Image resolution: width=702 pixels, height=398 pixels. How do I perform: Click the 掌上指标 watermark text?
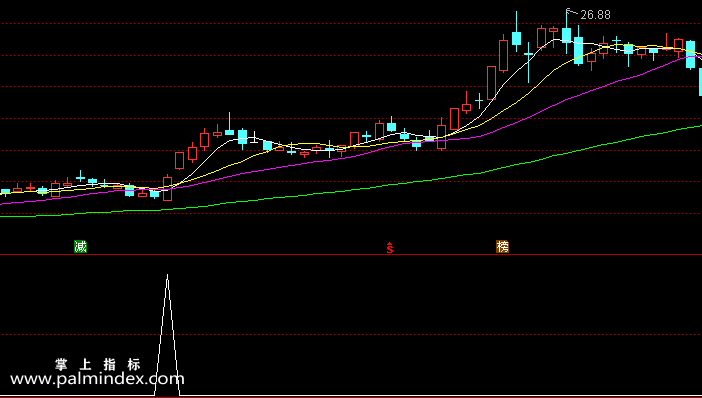coord(98,364)
